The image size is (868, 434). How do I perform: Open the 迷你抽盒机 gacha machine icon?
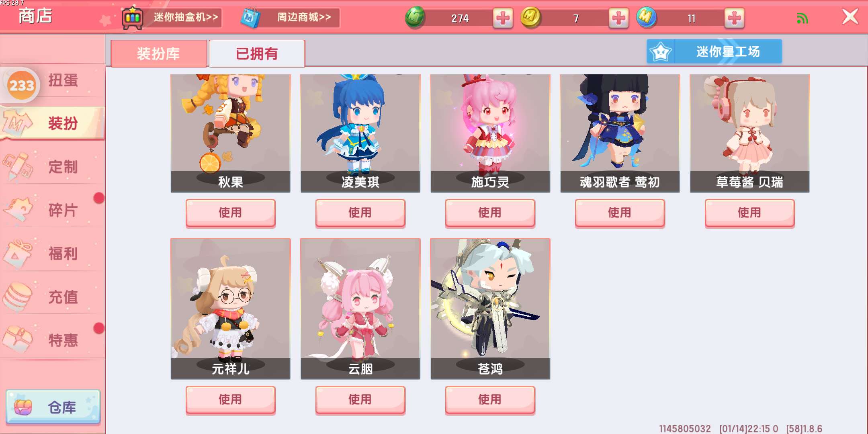(132, 18)
